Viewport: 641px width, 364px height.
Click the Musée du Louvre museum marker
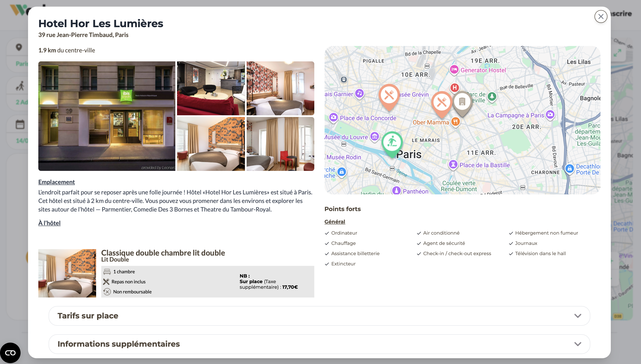[374, 136]
